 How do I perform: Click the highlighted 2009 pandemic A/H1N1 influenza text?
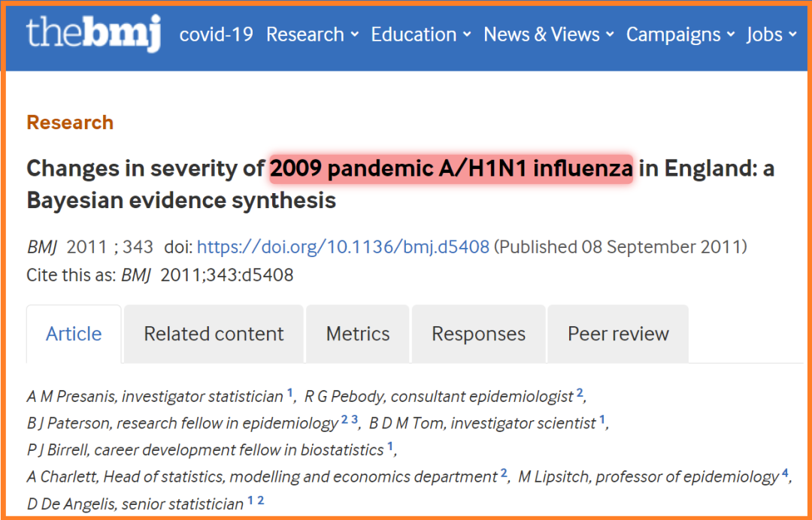(x=451, y=168)
